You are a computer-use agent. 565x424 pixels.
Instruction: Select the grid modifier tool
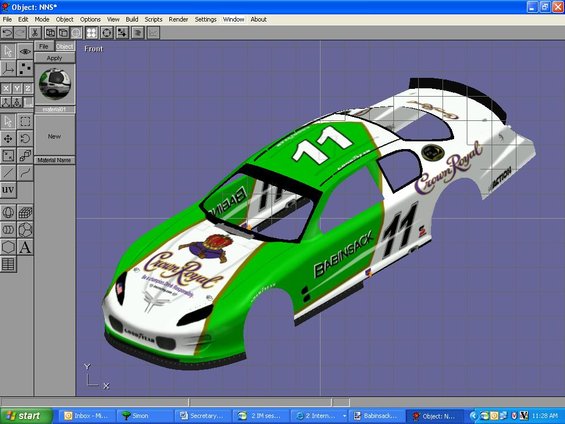8,264
